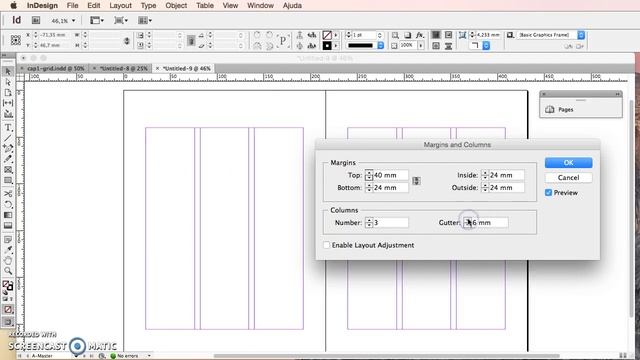
Task: Click the fill color swatch in control bar
Action: click(327, 35)
